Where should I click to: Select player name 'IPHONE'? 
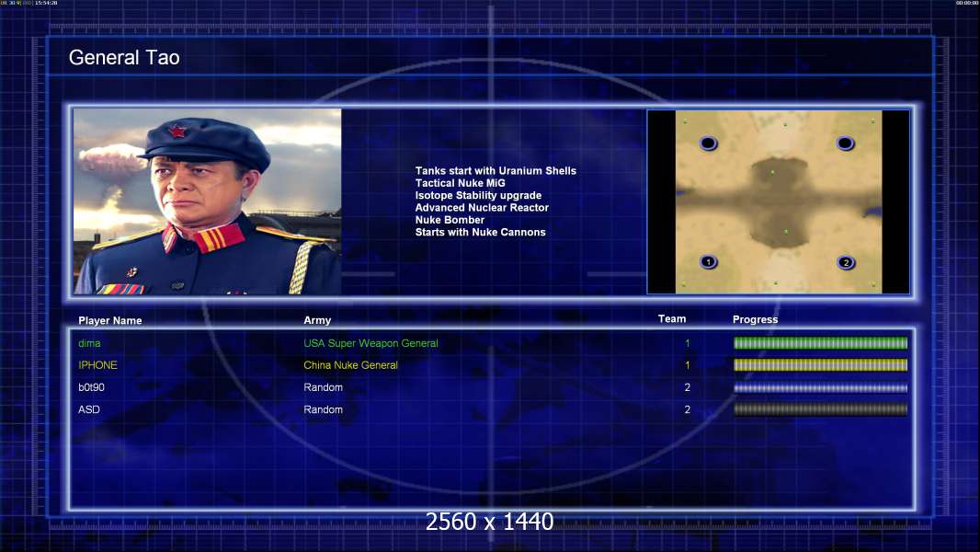97,365
